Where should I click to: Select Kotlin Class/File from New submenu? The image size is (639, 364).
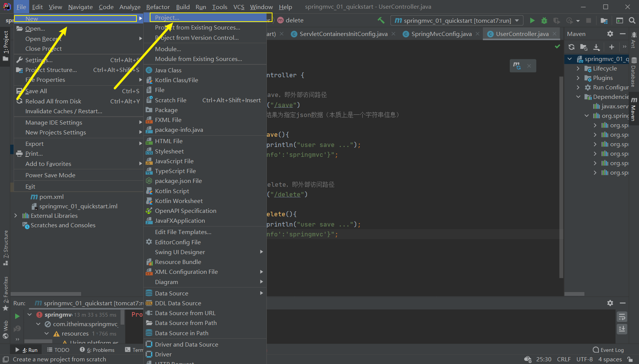coord(205,80)
